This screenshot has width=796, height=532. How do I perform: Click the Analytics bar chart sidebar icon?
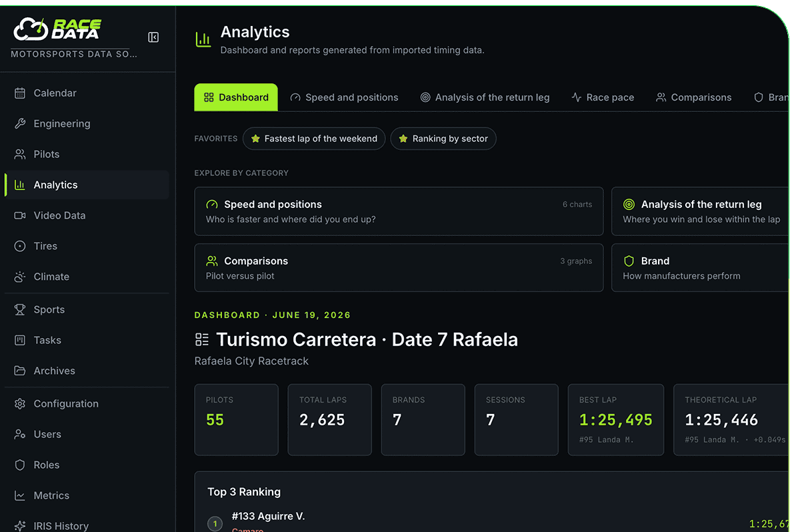[x=20, y=185]
